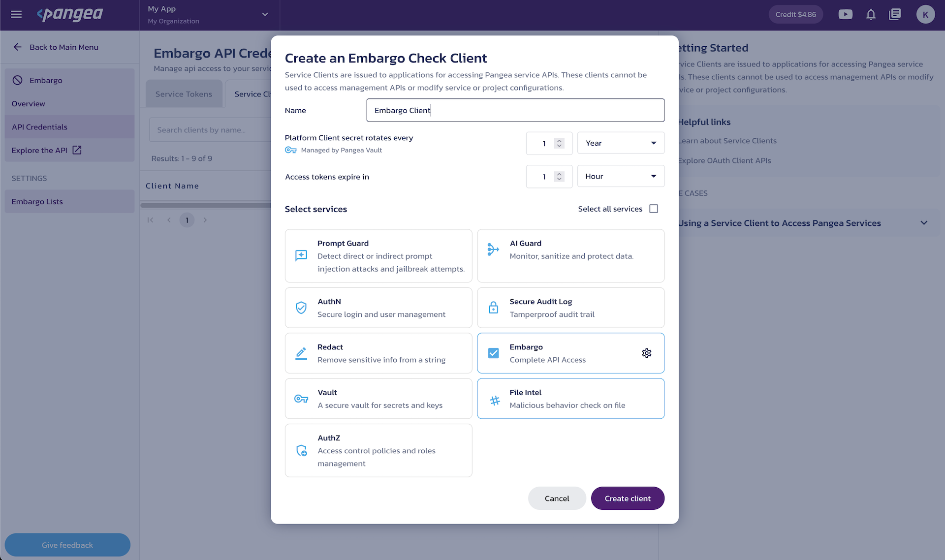Open the YouTube video tutorials icon
945x560 pixels.
tap(845, 14)
